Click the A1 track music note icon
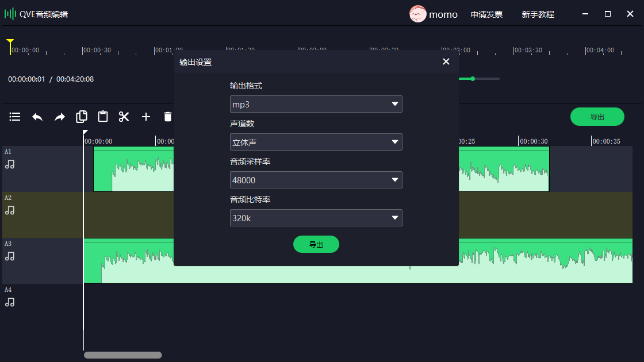This screenshot has width=644, height=362. pyautogui.click(x=10, y=164)
